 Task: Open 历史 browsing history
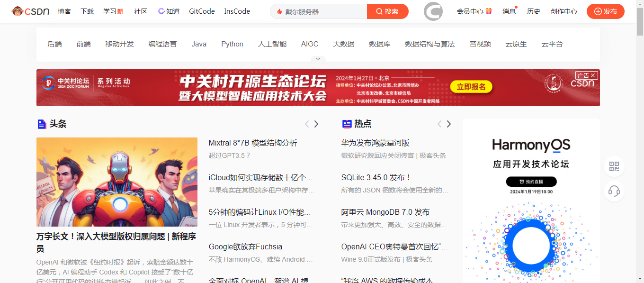click(x=534, y=11)
